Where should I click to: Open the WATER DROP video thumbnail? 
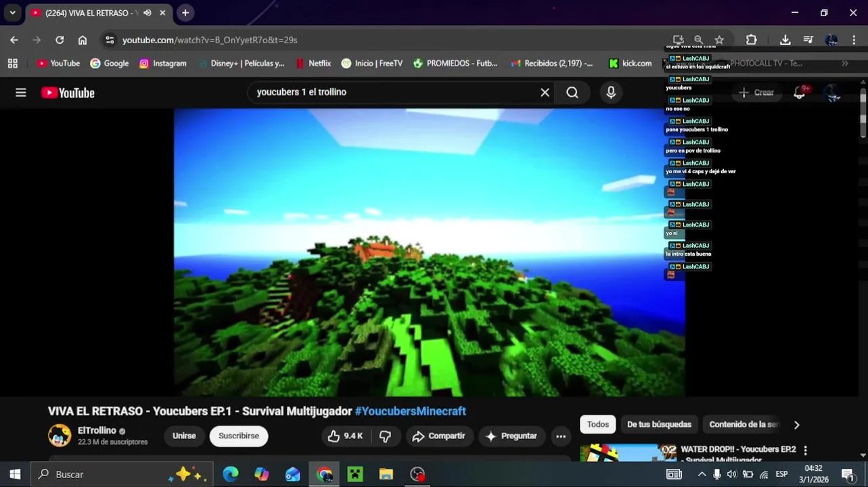[x=629, y=452]
